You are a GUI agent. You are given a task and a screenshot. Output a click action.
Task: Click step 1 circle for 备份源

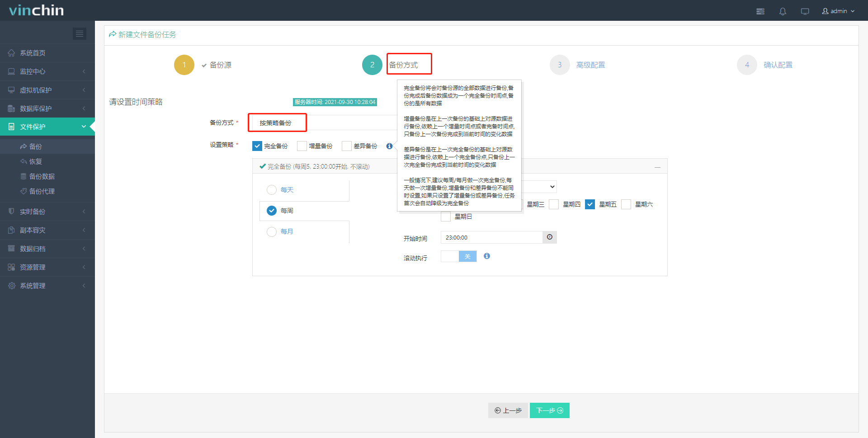184,65
